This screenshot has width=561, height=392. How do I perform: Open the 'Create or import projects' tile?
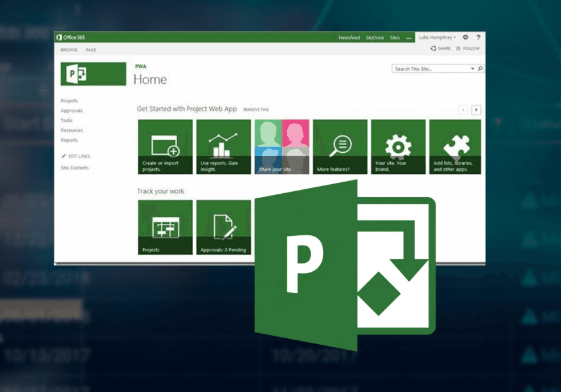click(x=165, y=146)
